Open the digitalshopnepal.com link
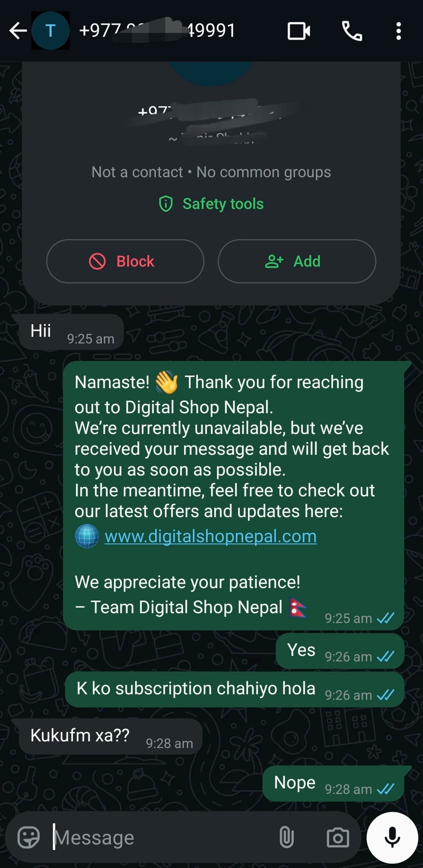The width and height of the screenshot is (423, 868). point(211,536)
